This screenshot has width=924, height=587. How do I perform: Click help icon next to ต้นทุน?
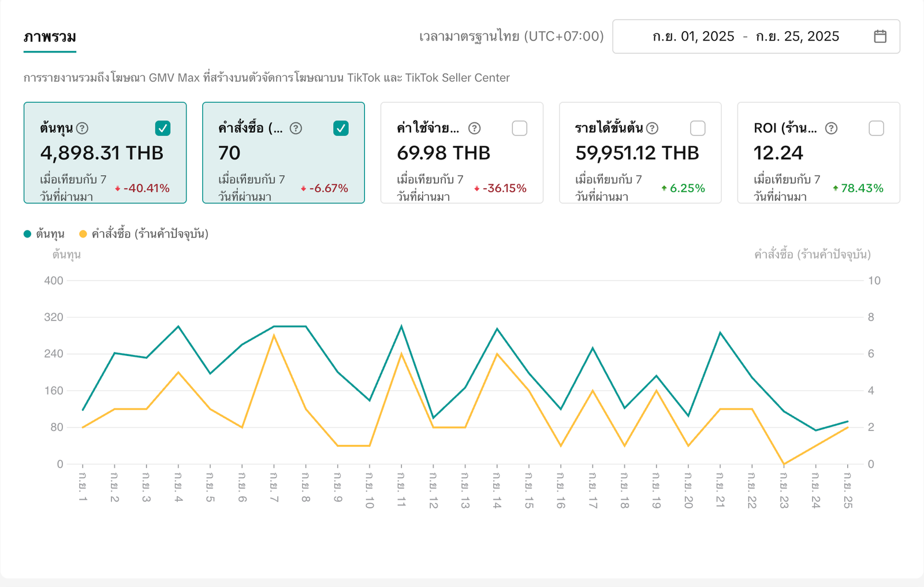[83, 128]
